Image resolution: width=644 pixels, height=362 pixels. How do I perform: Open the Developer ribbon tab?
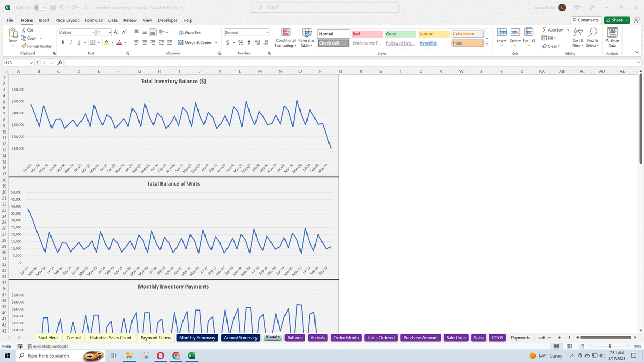168,20
